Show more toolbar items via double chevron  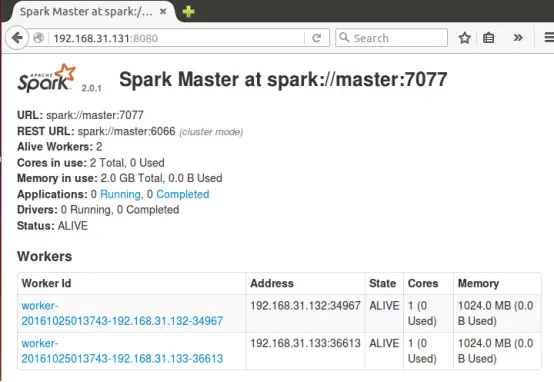(x=518, y=37)
